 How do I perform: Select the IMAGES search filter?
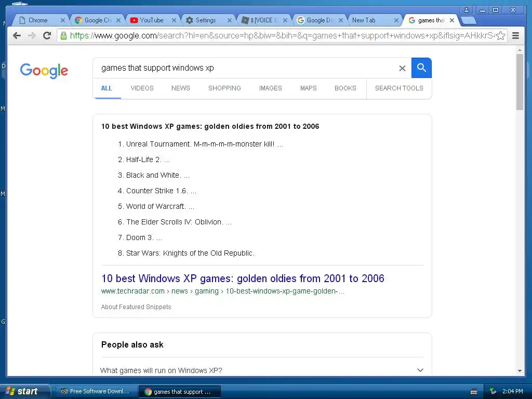coord(270,88)
